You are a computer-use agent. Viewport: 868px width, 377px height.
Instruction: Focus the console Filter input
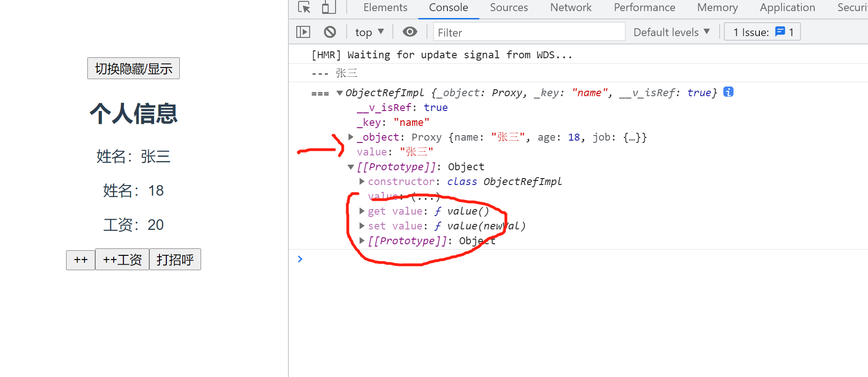(529, 32)
